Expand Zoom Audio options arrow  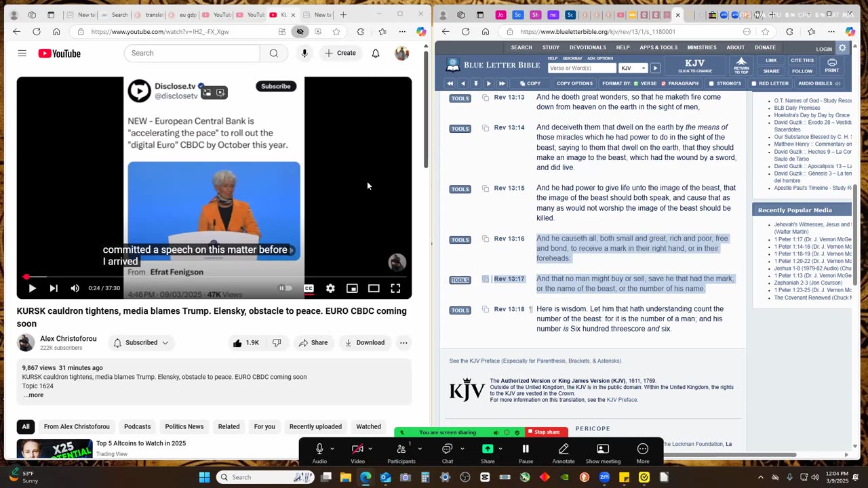332,449
